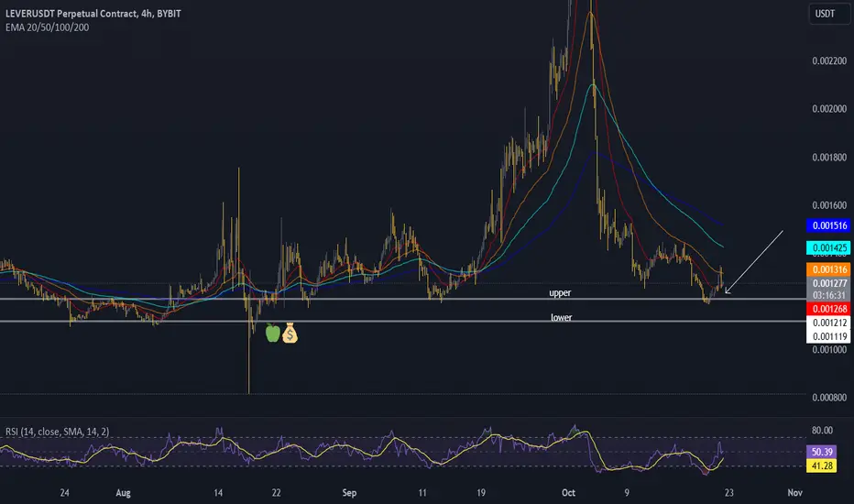Viewport: 854px width, 504px height.
Task: Click the 0.002200 price axis tick
Action: coord(829,61)
